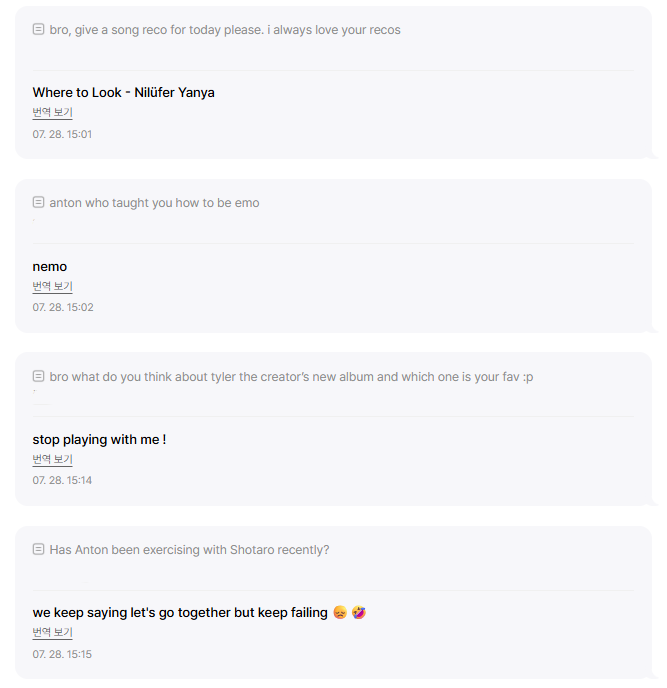667x688 pixels.
Task: Click the 07. 28. 15:15 timestamp
Action: click(62, 654)
